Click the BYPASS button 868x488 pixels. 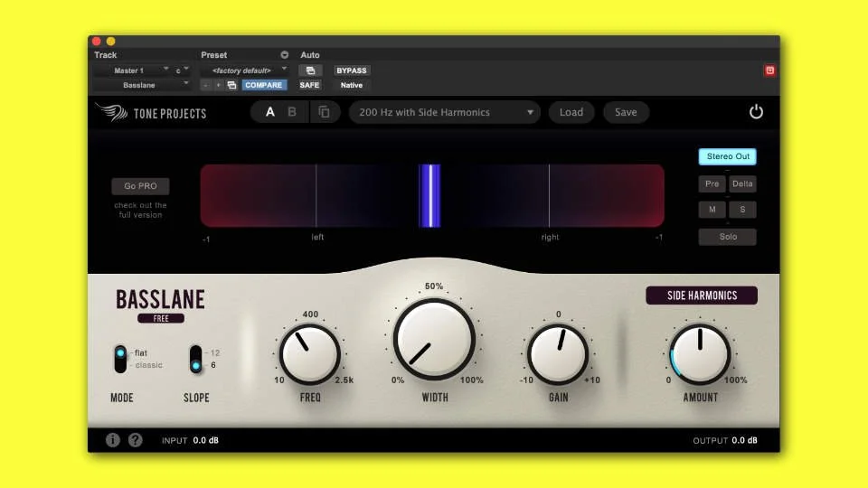point(352,70)
